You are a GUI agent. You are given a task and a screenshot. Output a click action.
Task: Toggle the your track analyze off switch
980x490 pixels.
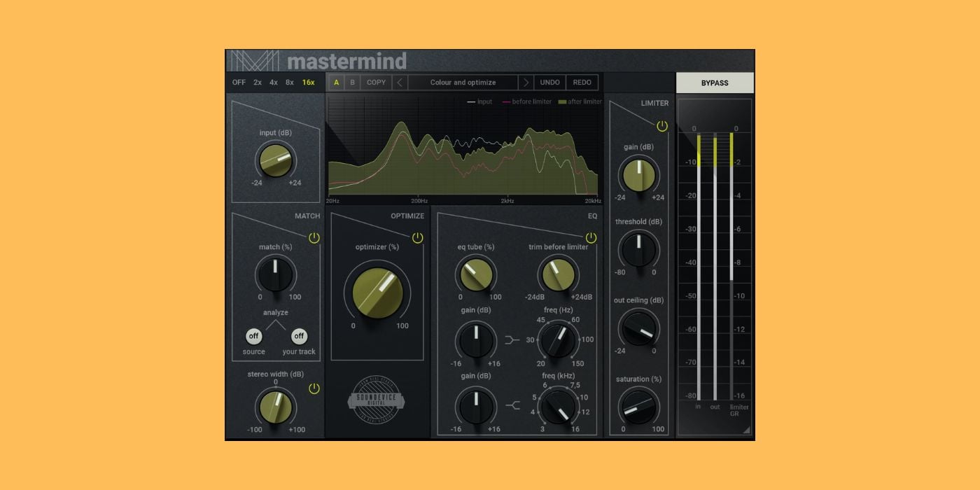click(300, 337)
